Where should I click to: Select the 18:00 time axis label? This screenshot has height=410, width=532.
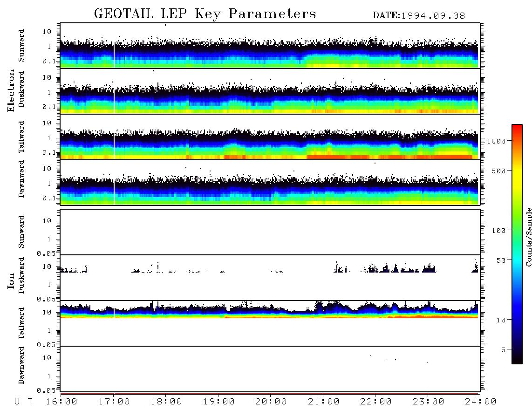coord(166,402)
